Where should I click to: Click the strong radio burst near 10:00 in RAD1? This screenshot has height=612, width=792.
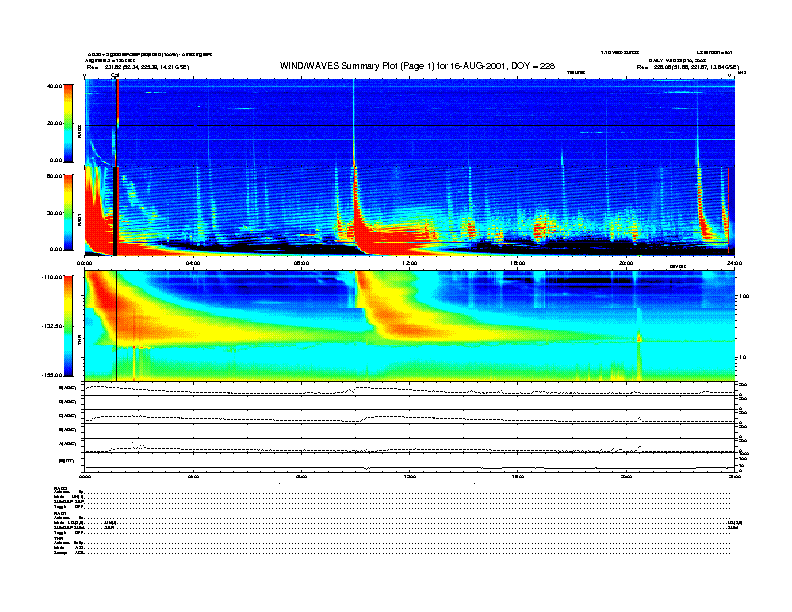click(x=356, y=210)
